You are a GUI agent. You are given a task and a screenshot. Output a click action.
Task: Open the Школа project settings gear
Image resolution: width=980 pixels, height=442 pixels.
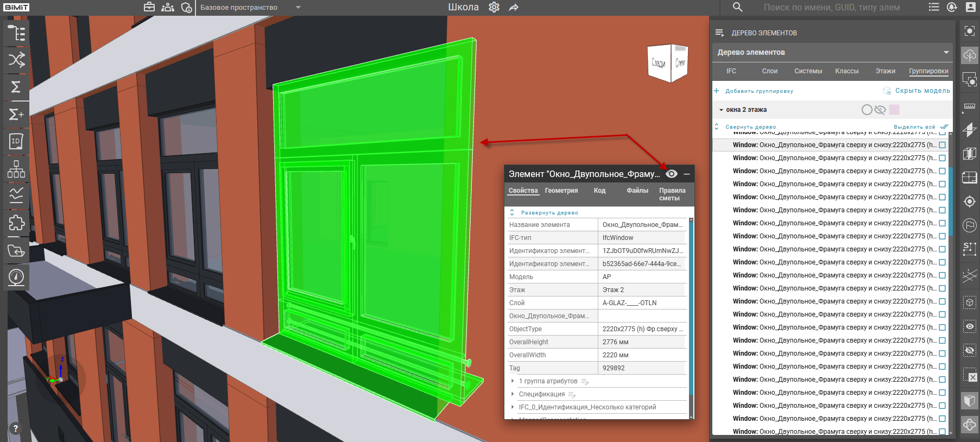pyautogui.click(x=494, y=7)
